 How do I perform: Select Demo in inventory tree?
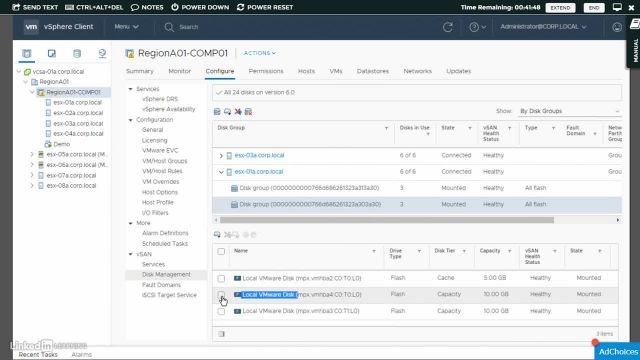62,144
